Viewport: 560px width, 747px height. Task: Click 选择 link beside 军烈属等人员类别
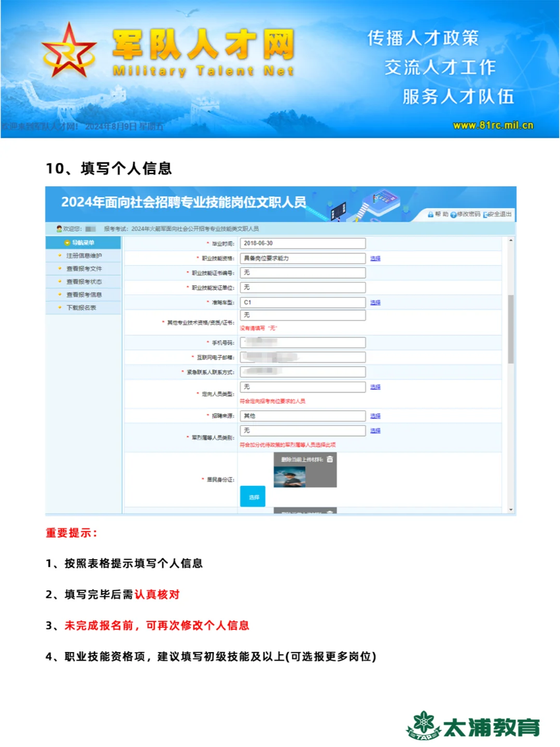click(375, 431)
